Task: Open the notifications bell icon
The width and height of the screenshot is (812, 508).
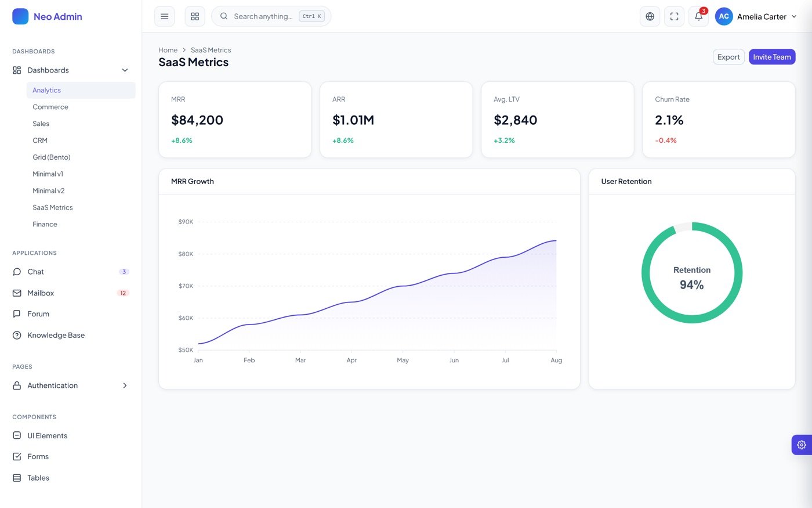Action: click(699, 16)
